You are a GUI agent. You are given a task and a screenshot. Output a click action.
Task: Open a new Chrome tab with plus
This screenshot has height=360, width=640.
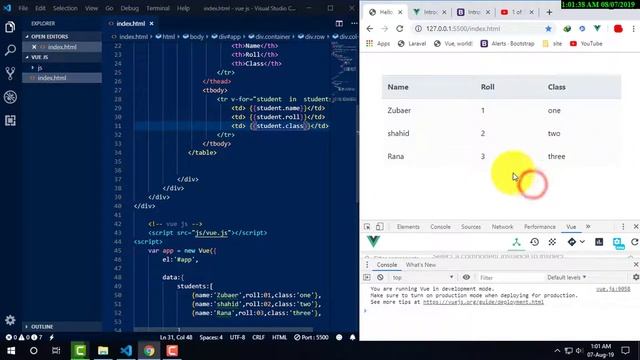pyautogui.click(x=549, y=12)
